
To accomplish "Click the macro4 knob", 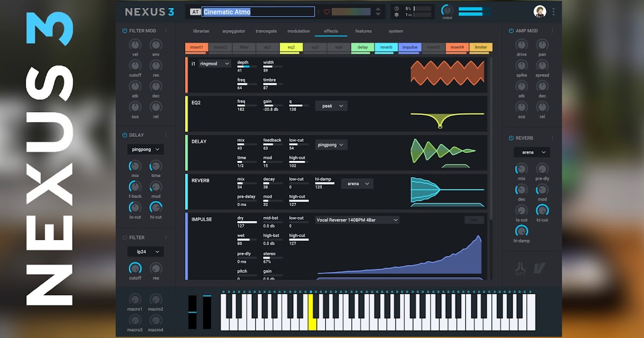I will click(x=156, y=320).
